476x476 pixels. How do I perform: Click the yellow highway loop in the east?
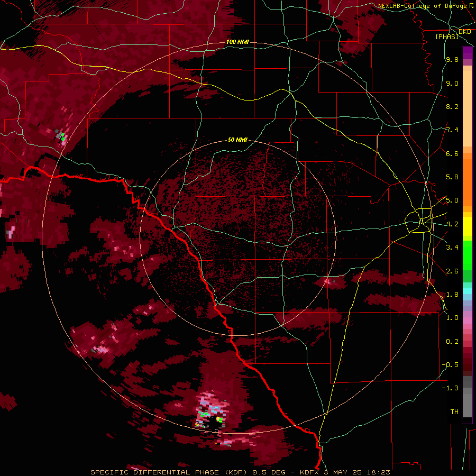point(419,221)
